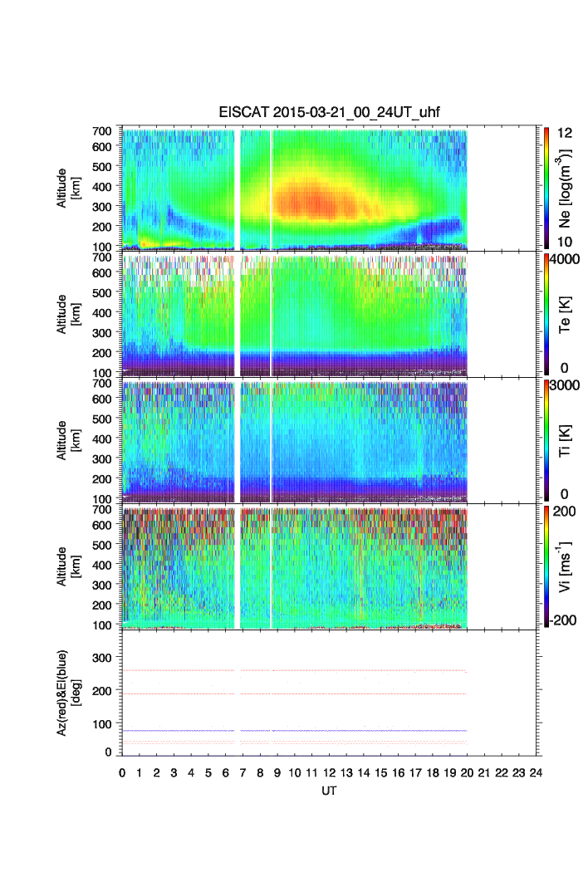The height and width of the screenshot is (882, 588).
Task: Click the "7" tick on the UT axis
Action: tap(243, 773)
